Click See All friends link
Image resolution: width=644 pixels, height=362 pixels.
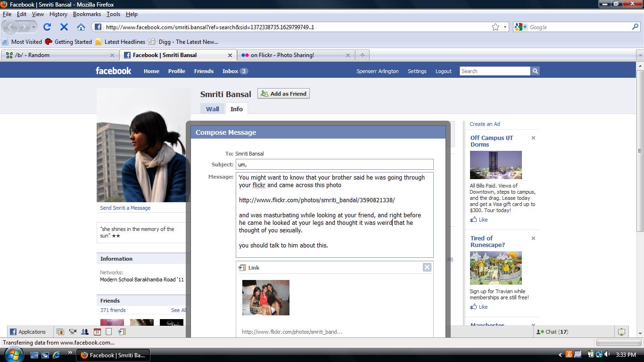click(x=178, y=310)
